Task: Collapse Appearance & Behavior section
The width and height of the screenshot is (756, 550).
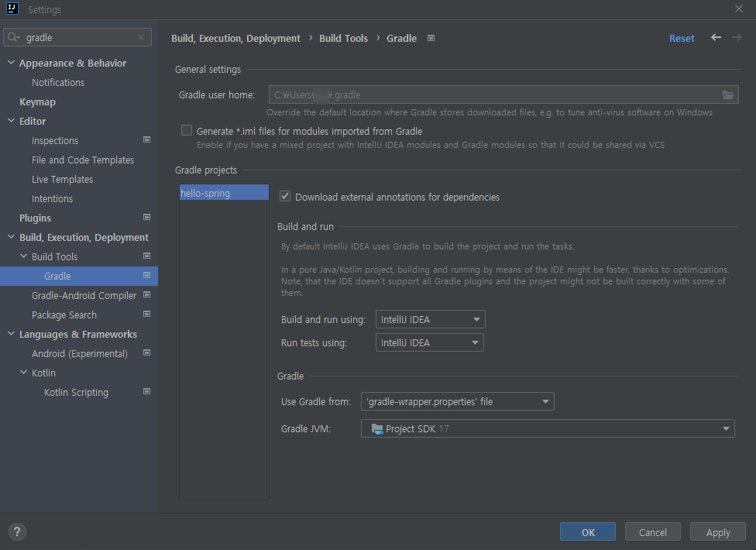Action: [x=11, y=63]
